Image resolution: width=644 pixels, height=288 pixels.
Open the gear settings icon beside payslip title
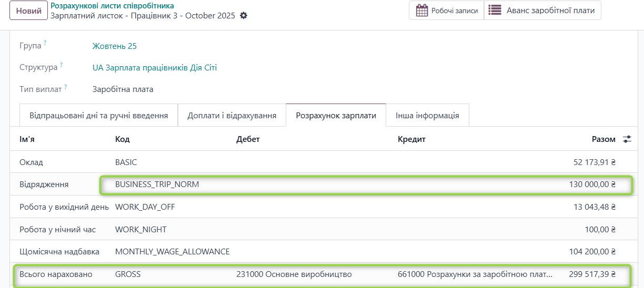(243, 16)
